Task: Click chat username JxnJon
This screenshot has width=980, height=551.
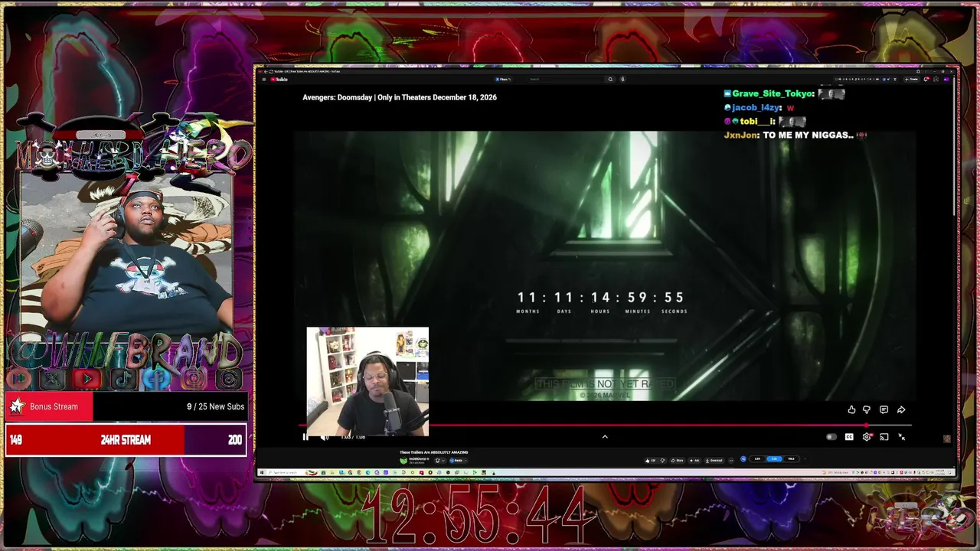Action: (741, 135)
